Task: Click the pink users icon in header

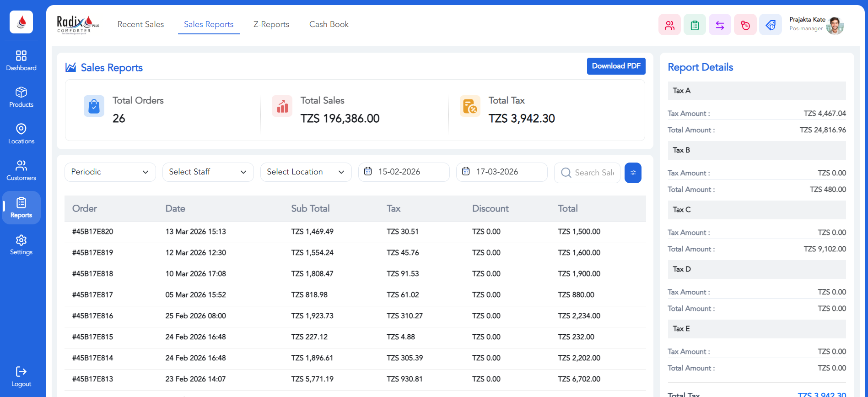Action: click(x=669, y=25)
